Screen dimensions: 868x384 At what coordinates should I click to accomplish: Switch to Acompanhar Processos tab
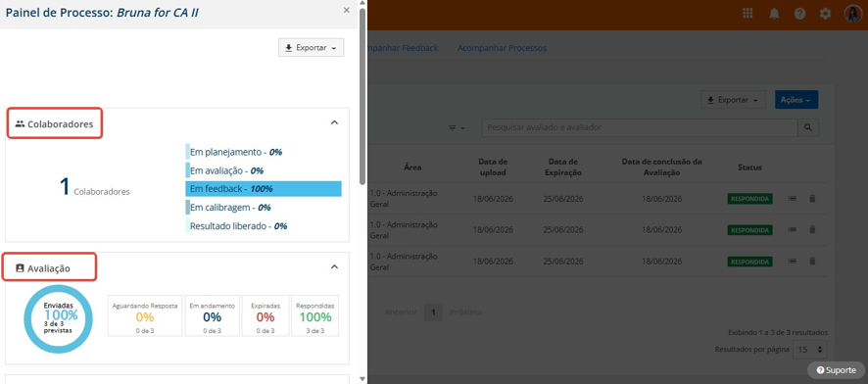pos(502,48)
